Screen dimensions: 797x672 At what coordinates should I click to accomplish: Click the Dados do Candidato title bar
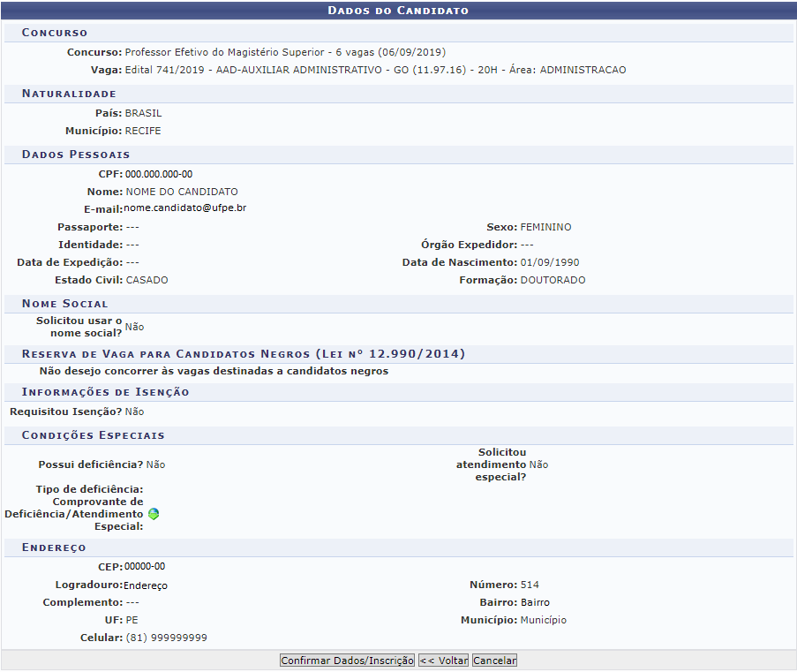point(398,11)
